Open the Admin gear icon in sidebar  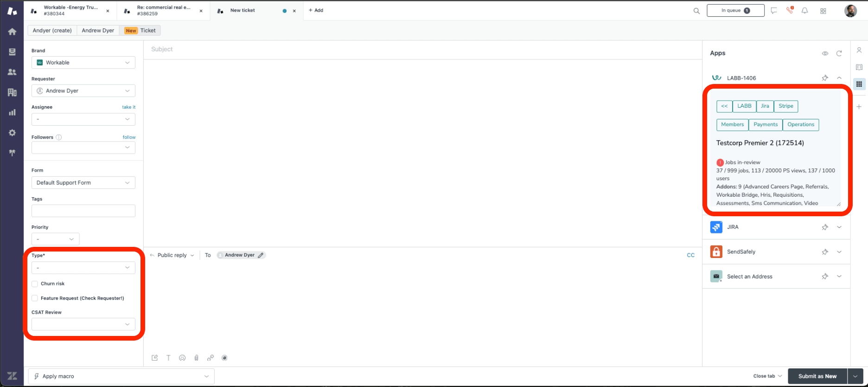click(12, 133)
